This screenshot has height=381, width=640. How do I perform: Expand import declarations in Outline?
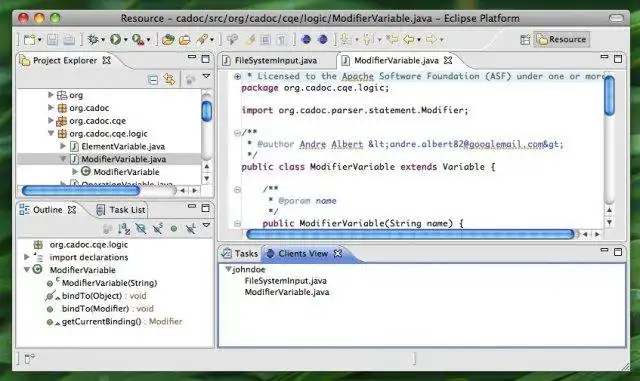click(27, 257)
